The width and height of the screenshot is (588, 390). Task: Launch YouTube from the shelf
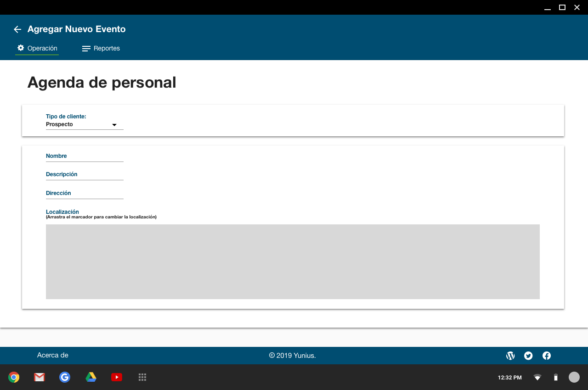[x=117, y=377]
